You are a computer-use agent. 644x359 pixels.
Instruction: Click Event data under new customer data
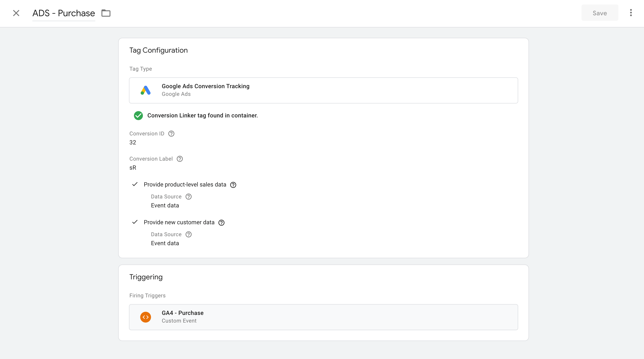click(x=165, y=243)
